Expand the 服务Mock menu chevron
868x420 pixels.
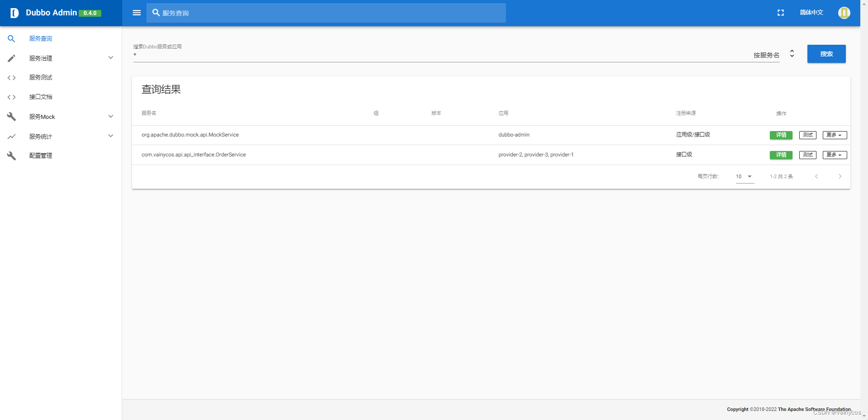(111, 116)
